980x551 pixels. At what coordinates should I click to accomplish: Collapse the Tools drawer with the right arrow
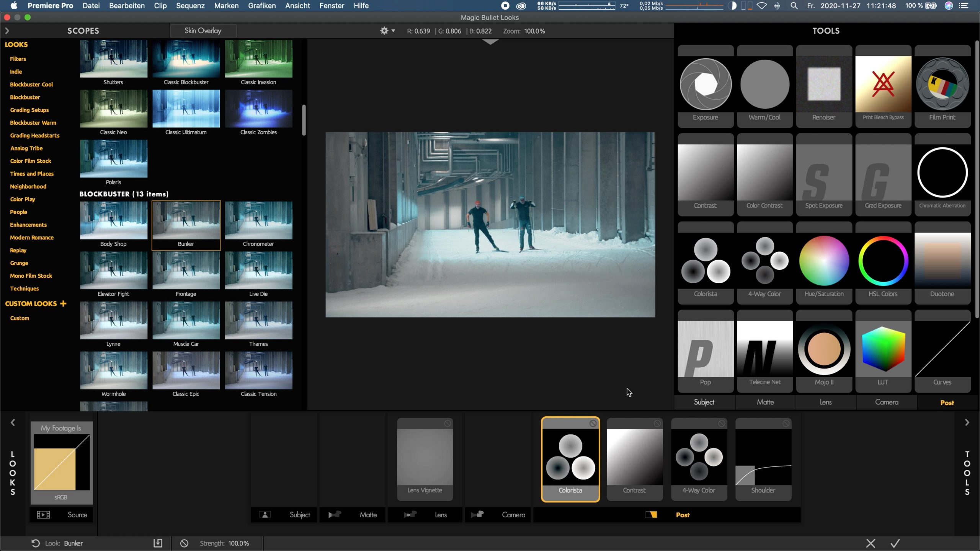click(967, 422)
